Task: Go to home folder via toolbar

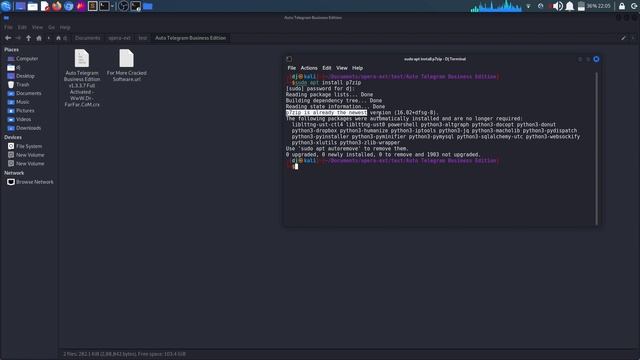Action: (39, 38)
